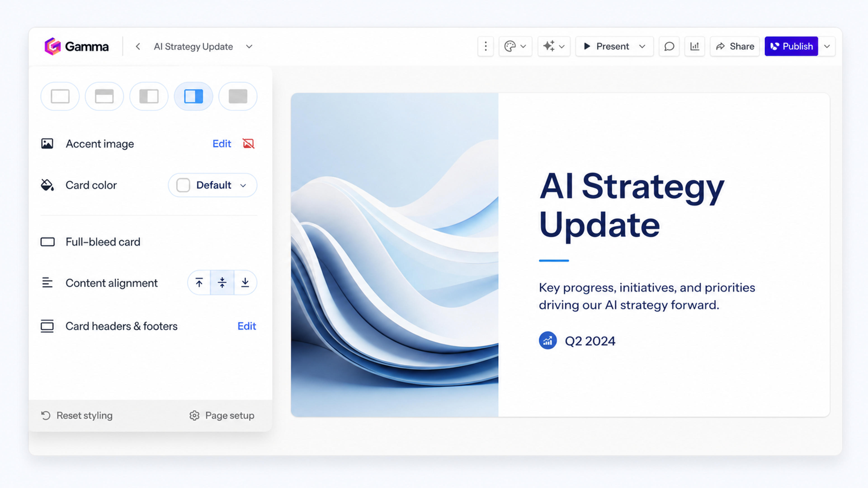Screen dimensions: 868x488
Task: Select the top accent image layout
Action: click(104, 96)
